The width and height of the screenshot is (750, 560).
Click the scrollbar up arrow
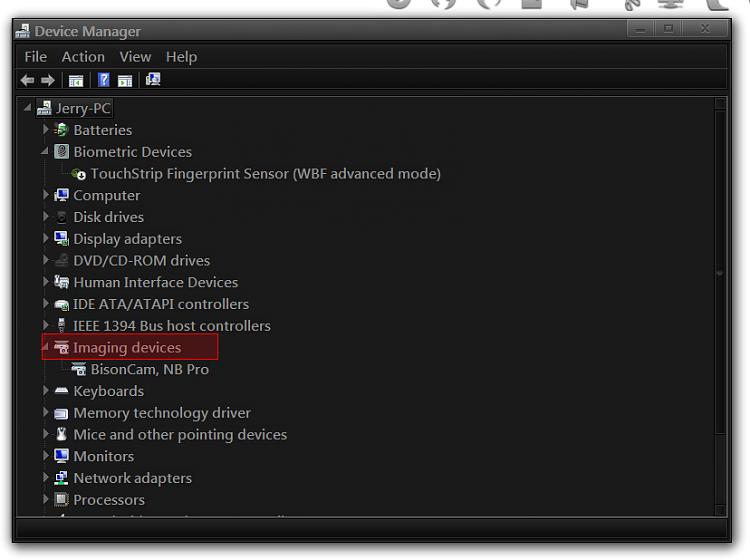[x=720, y=104]
